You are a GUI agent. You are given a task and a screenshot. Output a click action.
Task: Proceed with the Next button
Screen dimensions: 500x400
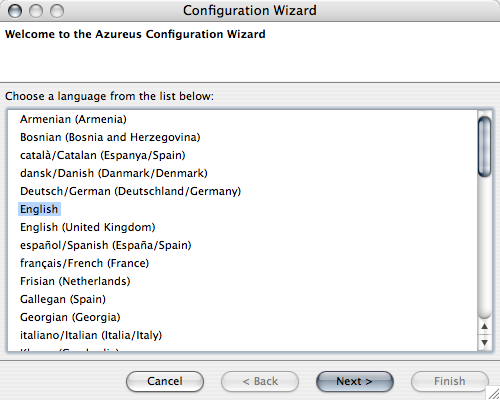click(355, 381)
